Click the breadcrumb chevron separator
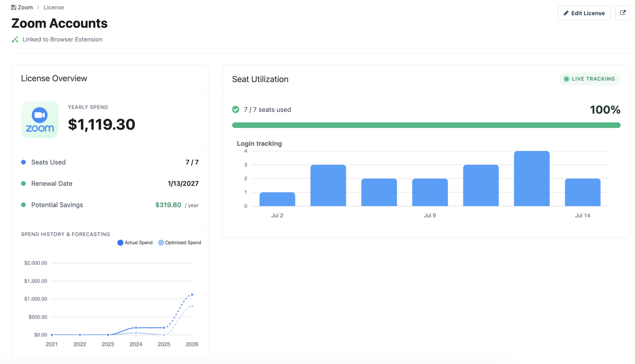 point(38,7)
